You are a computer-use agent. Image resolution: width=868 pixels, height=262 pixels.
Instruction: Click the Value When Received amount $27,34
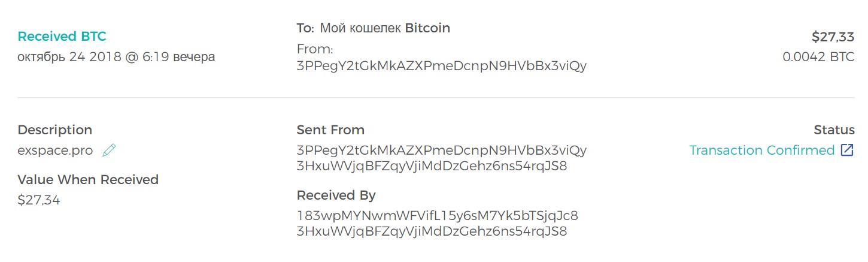tap(39, 200)
